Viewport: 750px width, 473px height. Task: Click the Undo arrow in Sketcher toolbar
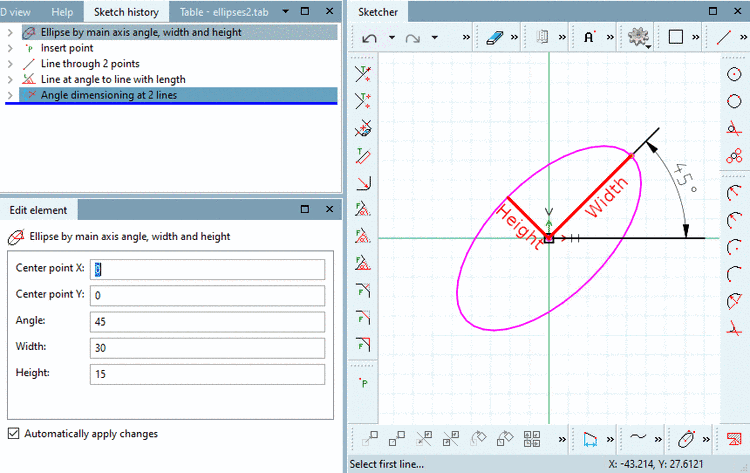point(369,37)
